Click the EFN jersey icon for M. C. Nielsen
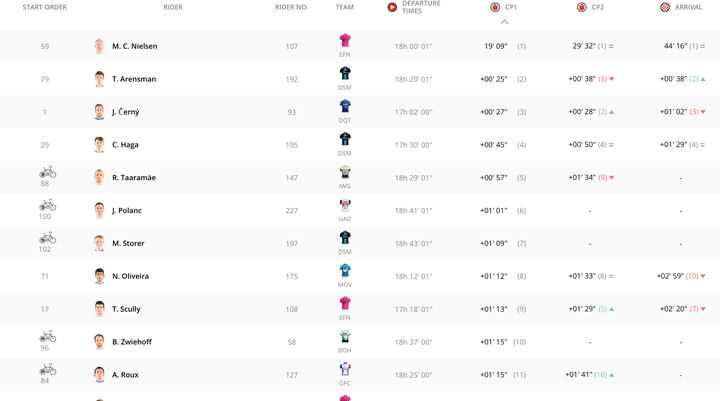720x401 pixels. coord(345,40)
